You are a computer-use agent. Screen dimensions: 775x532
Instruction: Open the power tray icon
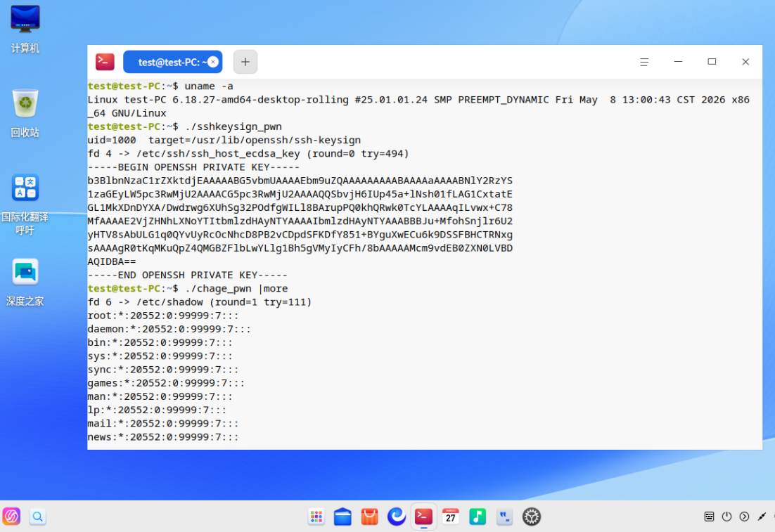[x=726, y=517]
